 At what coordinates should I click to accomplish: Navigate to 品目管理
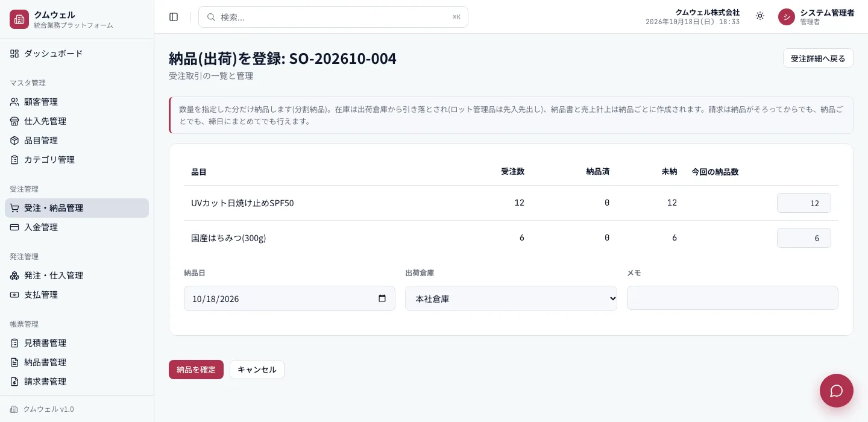coord(77,140)
